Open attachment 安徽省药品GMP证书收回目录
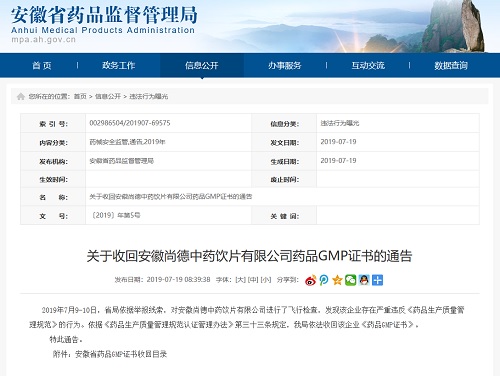The image size is (500, 376). coord(121,354)
